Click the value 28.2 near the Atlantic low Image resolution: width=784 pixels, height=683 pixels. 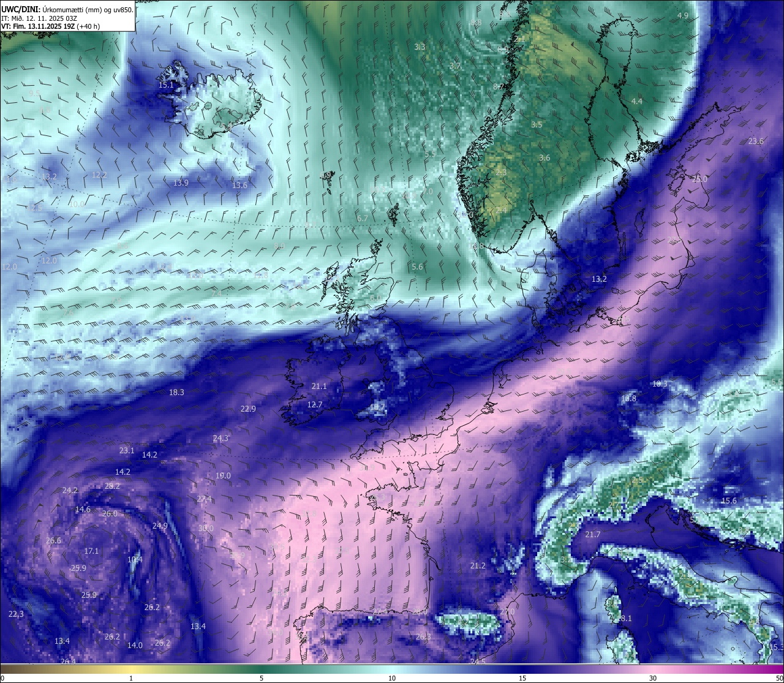click(113, 486)
